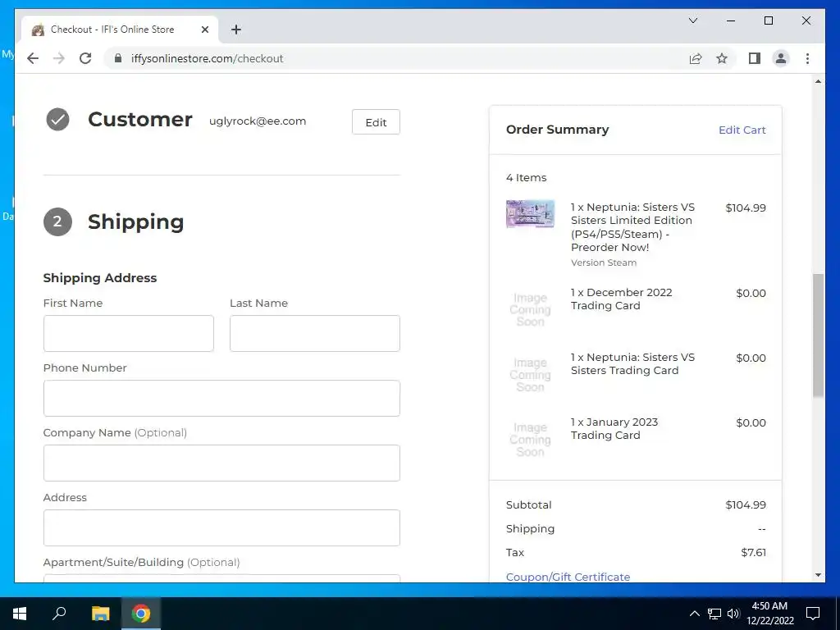Screen dimensions: 840x630
Task: Click the uglyrock@ee.com email text
Action: tap(258, 121)
